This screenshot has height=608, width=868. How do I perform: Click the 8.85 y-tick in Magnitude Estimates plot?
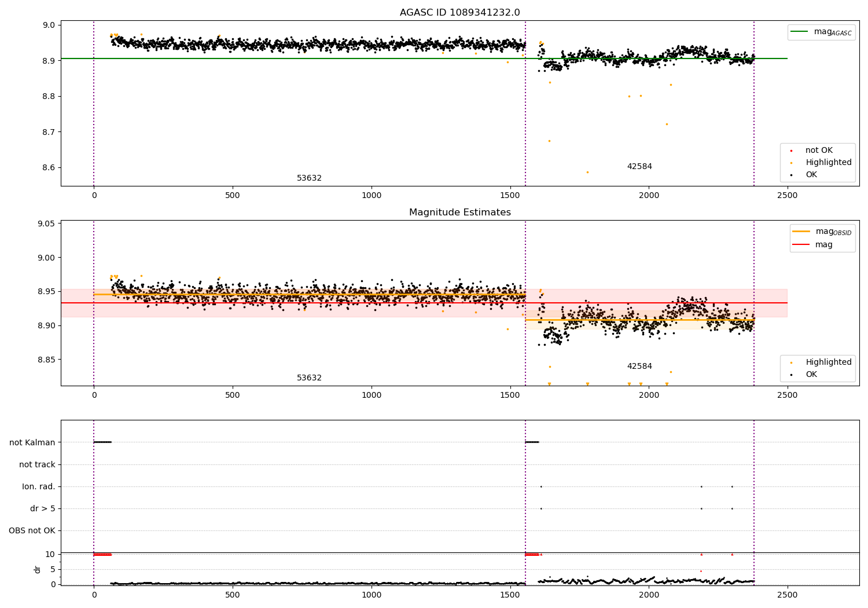pos(46,360)
